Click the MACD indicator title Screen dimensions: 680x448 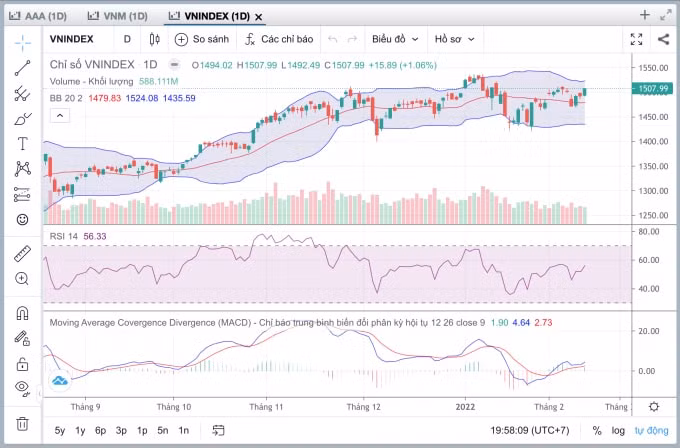click(267, 323)
